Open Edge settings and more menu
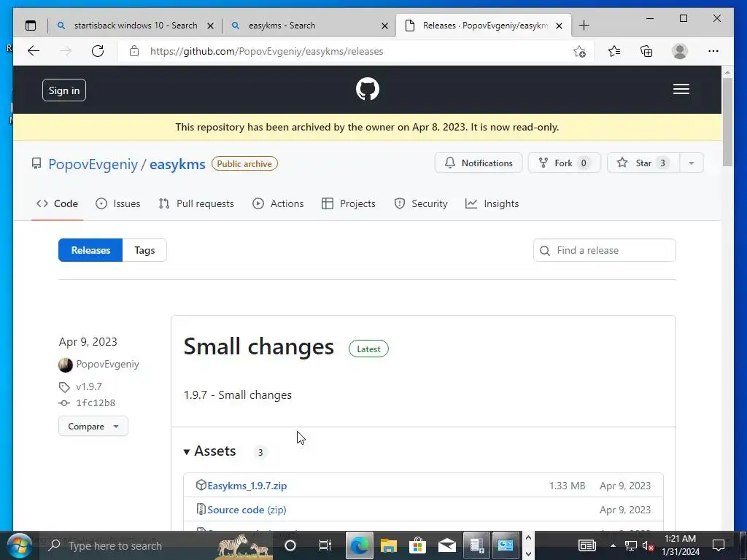The image size is (747, 560). (713, 51)
